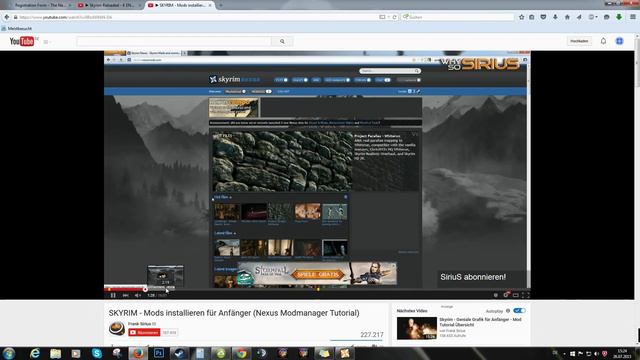Click the red Abonnieren subscribe button
Viewport: 640px width, 360px height.
(x=144, y=333)
